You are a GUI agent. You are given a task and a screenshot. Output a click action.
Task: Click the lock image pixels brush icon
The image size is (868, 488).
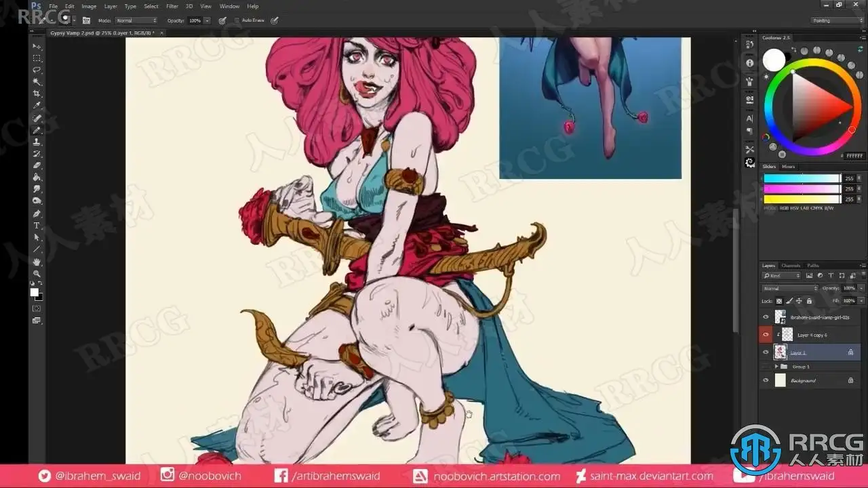(789, 301)
